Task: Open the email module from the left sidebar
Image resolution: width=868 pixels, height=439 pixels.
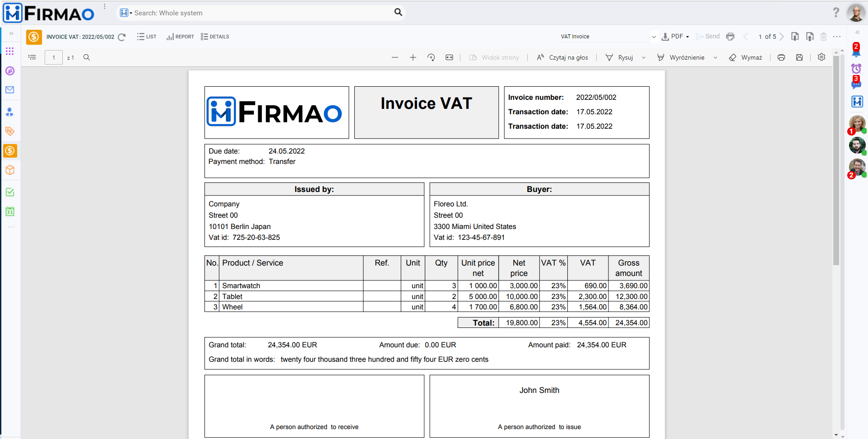Action: (10, 90)
